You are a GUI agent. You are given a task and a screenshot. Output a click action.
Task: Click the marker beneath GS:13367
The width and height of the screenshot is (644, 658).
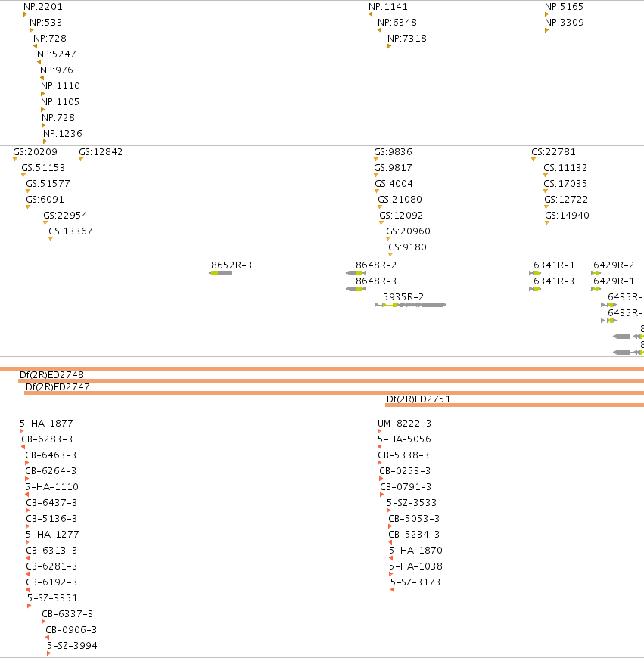click(51, 239)
